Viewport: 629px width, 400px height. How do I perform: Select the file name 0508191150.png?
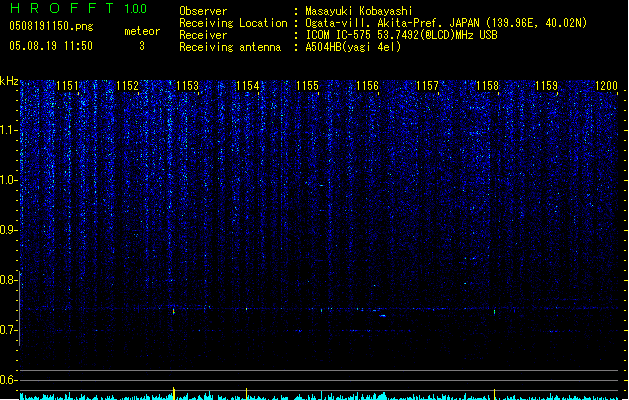click(51, 26)
